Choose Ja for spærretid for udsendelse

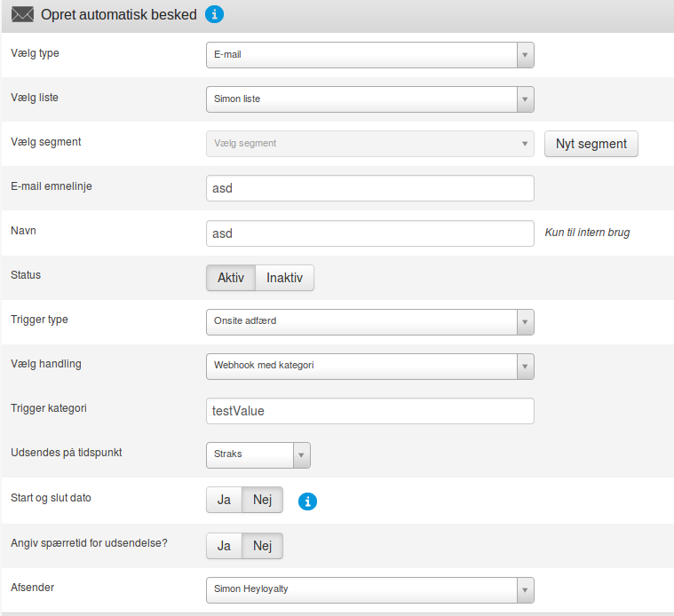224,546
